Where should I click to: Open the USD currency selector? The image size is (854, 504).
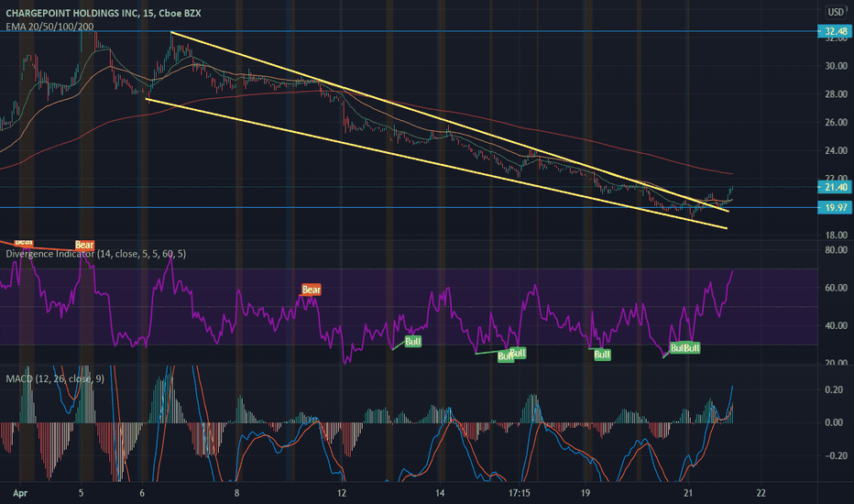click(836, 12)
